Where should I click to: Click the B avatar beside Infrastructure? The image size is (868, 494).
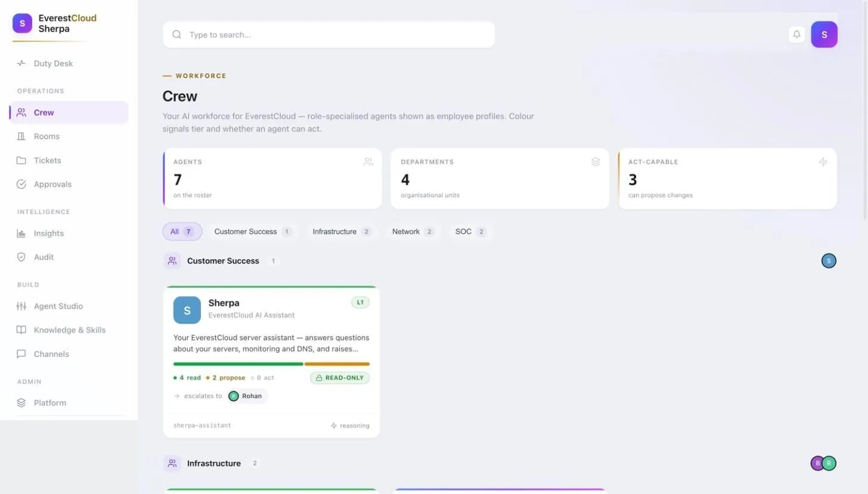tap(817, 463)
